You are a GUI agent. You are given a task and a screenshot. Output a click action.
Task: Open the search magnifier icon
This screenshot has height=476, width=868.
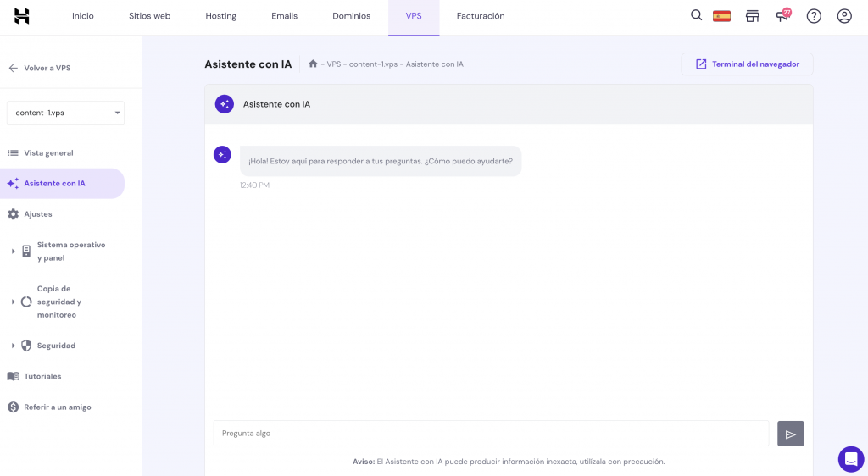pos(697,15)
